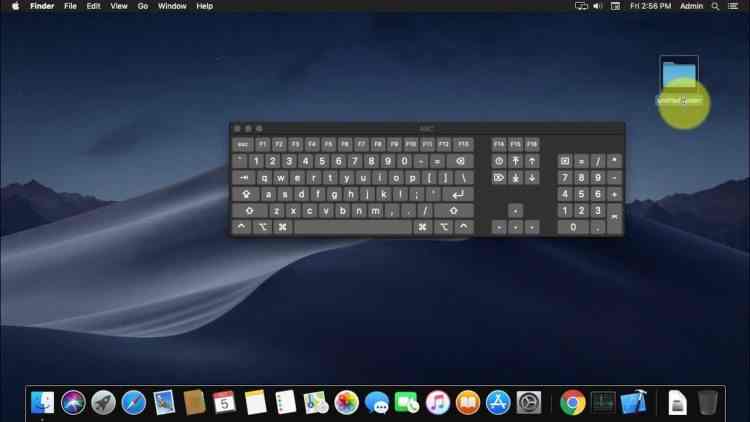Click the home key icon
This screenshot has height=422, width=750.
tap(516, 161)
